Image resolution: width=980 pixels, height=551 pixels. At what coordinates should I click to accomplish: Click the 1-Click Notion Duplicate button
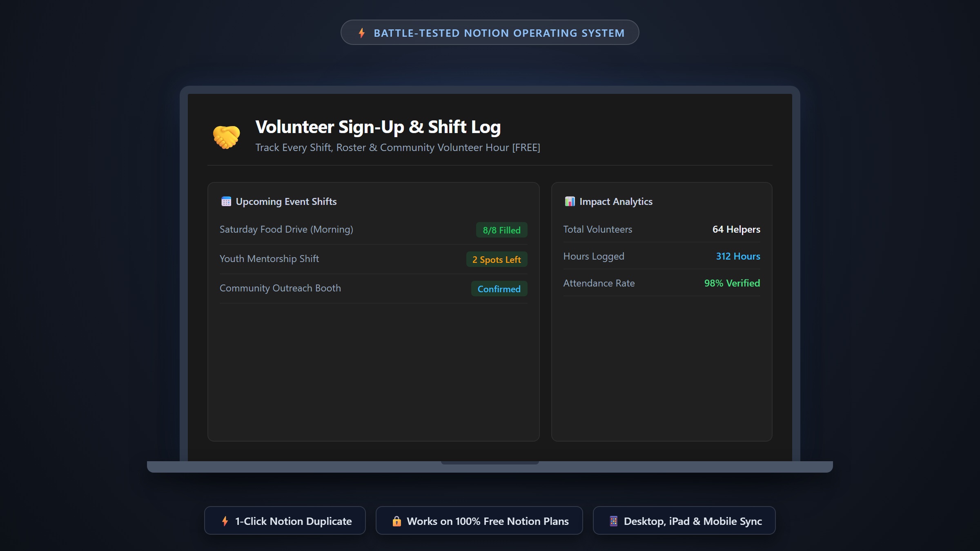click(x=285, y=520)
